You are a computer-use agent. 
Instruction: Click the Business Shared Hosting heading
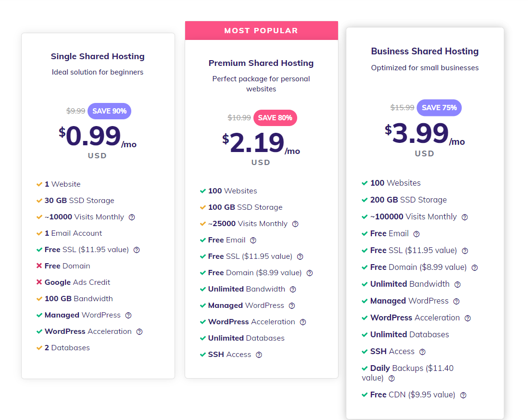[x=425, y=51]
